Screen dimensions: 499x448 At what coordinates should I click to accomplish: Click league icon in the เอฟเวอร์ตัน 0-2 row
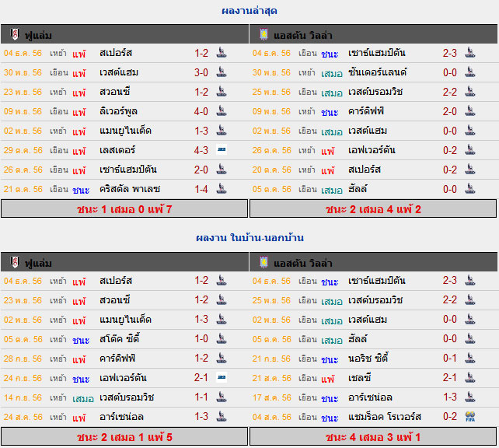(x=470, y=150)
